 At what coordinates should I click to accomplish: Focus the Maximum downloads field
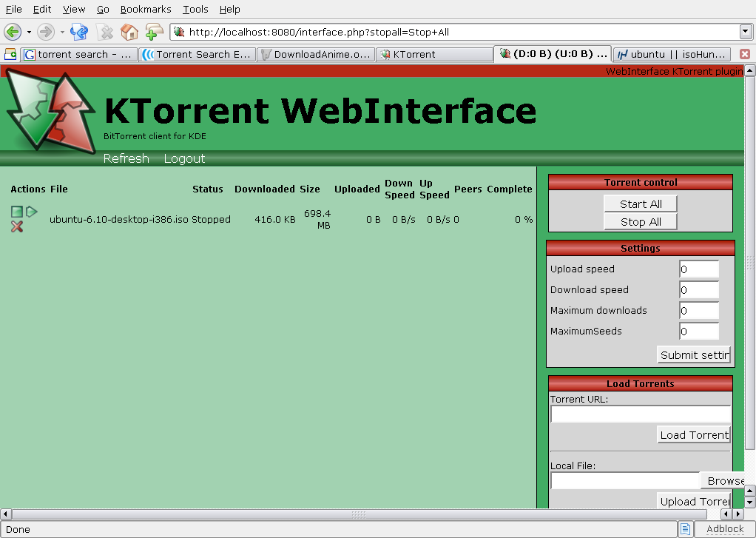[698, 311]
